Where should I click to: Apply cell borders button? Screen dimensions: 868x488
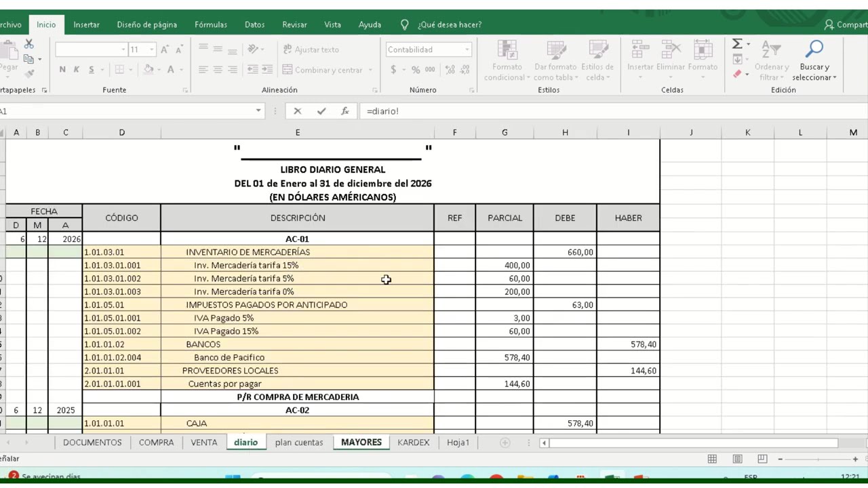coord(119,70)
